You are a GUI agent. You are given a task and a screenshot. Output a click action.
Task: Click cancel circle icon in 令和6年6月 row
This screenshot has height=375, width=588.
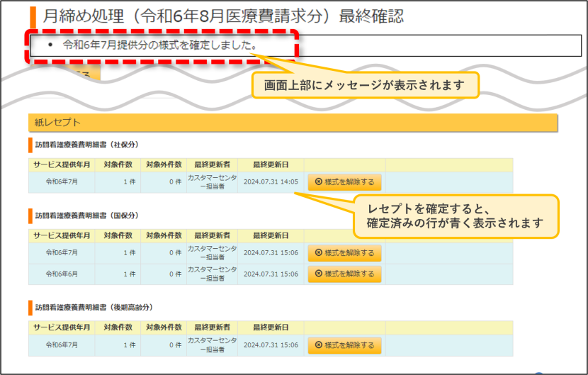point(319,274)
